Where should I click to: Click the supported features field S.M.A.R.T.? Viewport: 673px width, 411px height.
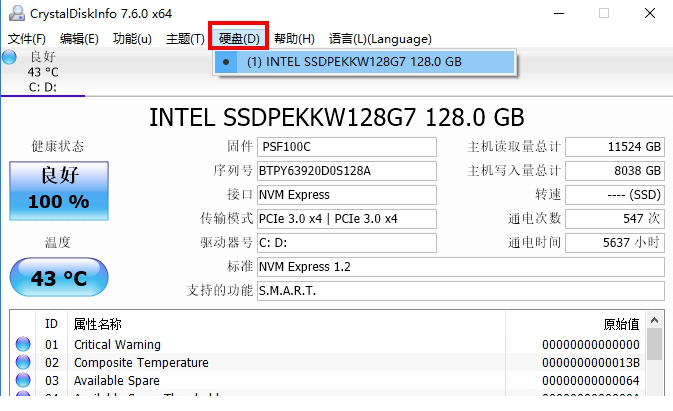coord(461,291)
